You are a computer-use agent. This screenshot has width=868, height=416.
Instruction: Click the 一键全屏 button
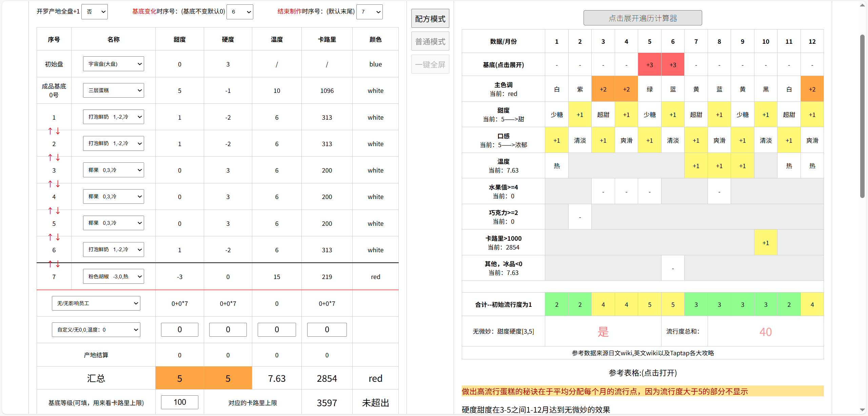[x=430, y=64]
